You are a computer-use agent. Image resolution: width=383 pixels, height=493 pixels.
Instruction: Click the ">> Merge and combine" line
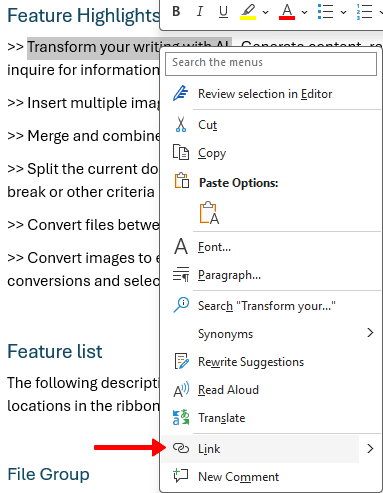click(83, 136)
